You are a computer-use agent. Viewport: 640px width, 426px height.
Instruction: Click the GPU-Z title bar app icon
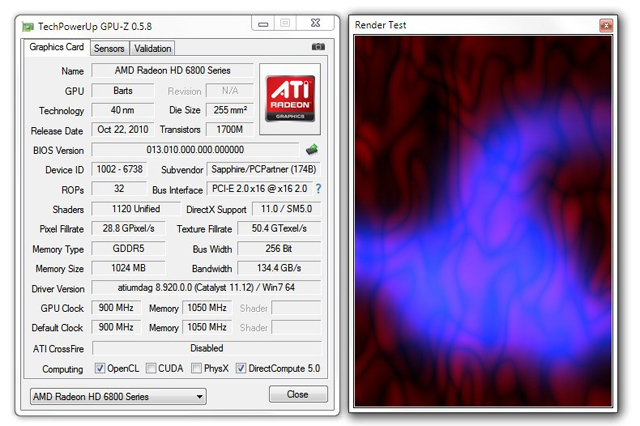click(28, 27)
